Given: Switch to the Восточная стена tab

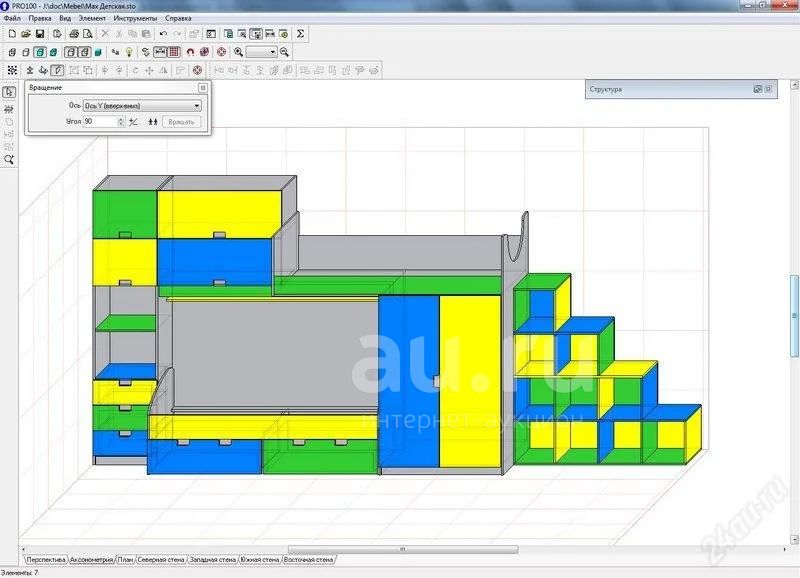Looking at the screenshot, I should (x=308, y=560).
